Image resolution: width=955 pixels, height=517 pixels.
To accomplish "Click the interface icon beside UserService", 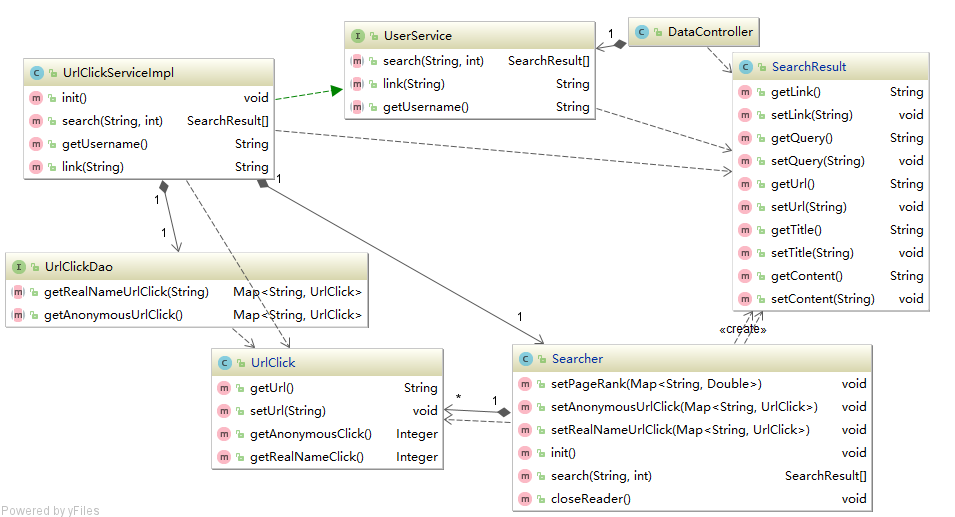I will (358, 36).
